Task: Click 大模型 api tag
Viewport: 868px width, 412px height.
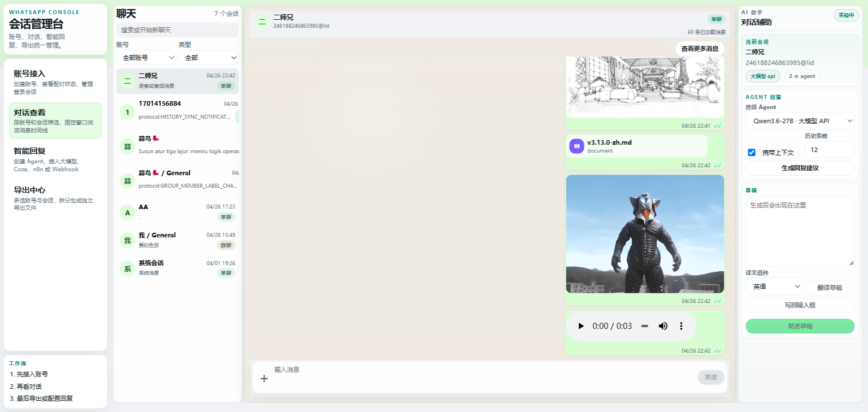Action: click(762, 76)
